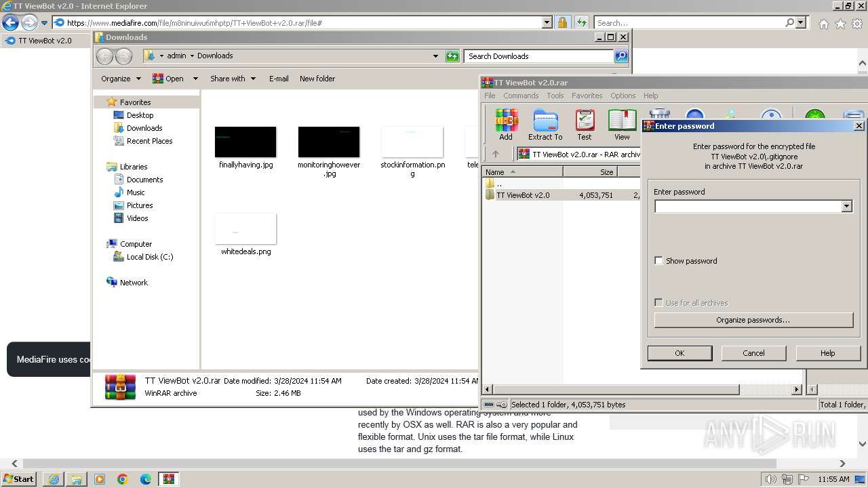
Task: Click the Add archive toolbar icon
Action: [x=506, y=125]
